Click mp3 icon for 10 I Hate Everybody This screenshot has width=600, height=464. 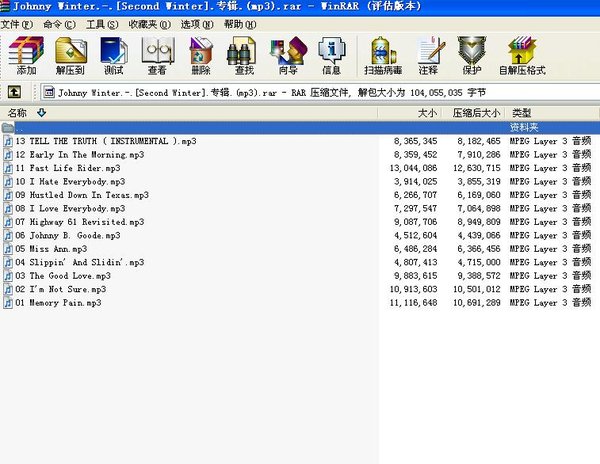tap(8, 181)
